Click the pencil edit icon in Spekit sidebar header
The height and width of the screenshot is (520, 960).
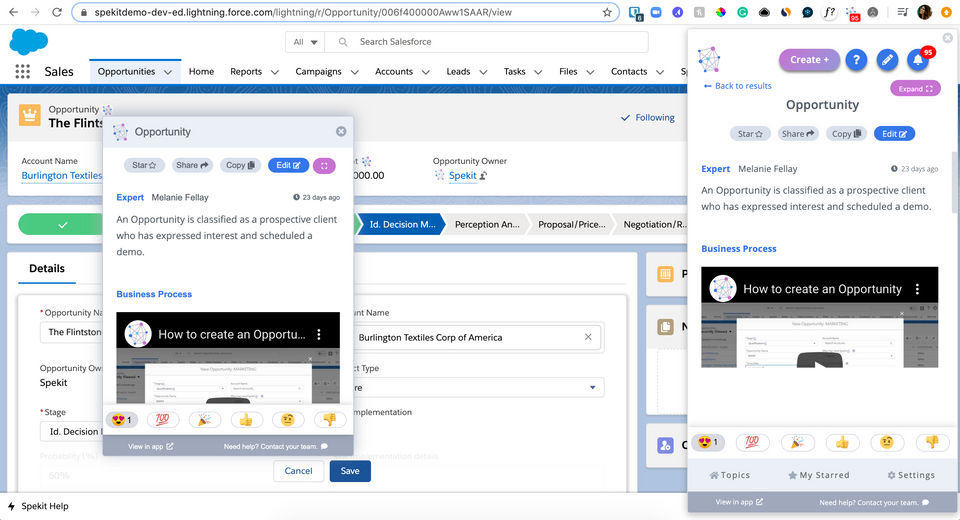887,59
